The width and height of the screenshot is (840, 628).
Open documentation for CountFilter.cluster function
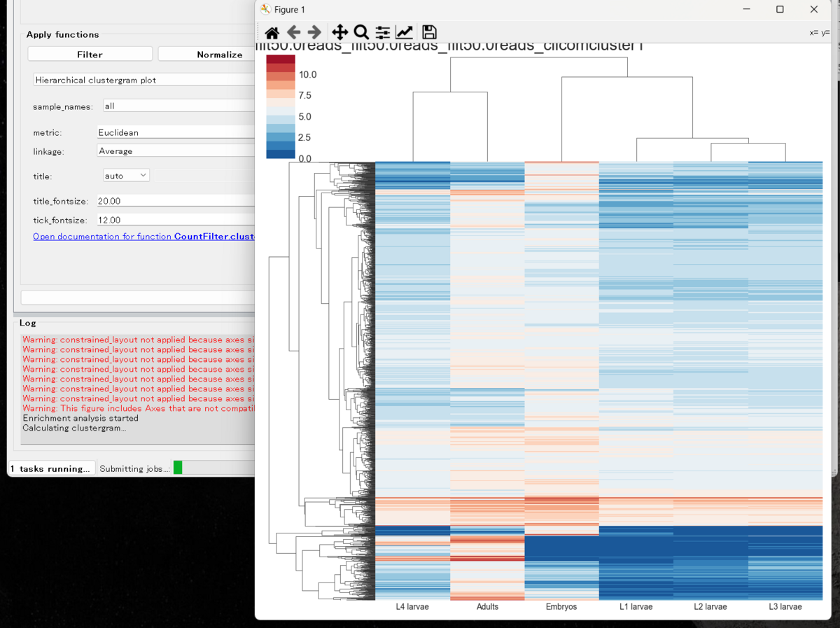click(143, 236)
